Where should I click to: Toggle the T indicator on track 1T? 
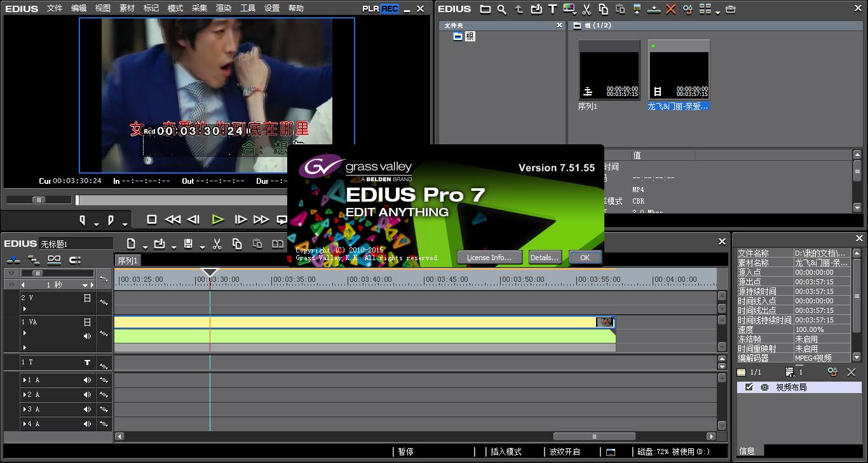(x=87, y=363)
